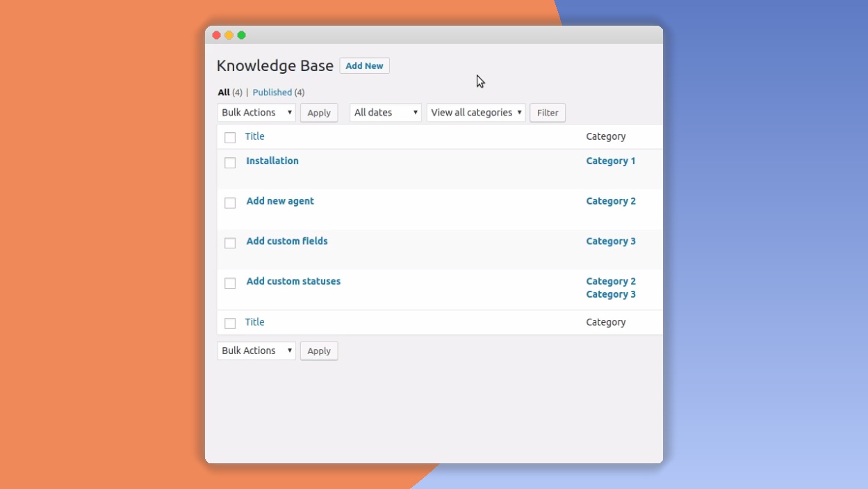Open Category 1 link for Installation
868x489 pixels.
point(611,161)
